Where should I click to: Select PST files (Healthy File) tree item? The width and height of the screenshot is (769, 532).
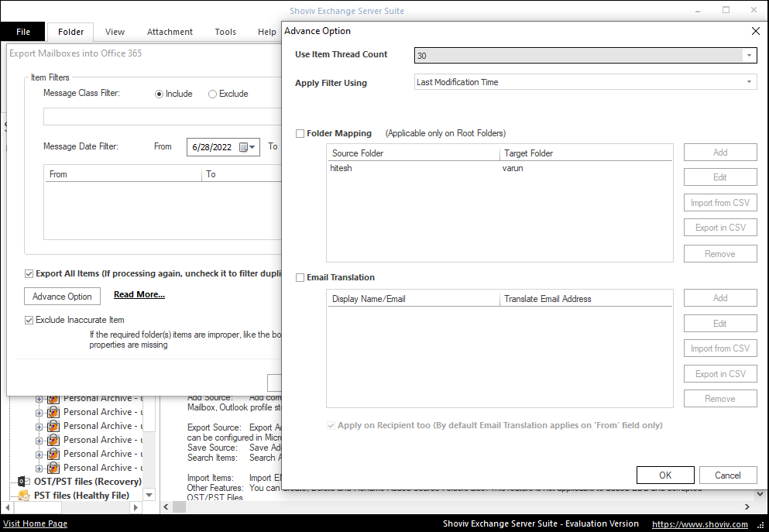tap(81, 496)
